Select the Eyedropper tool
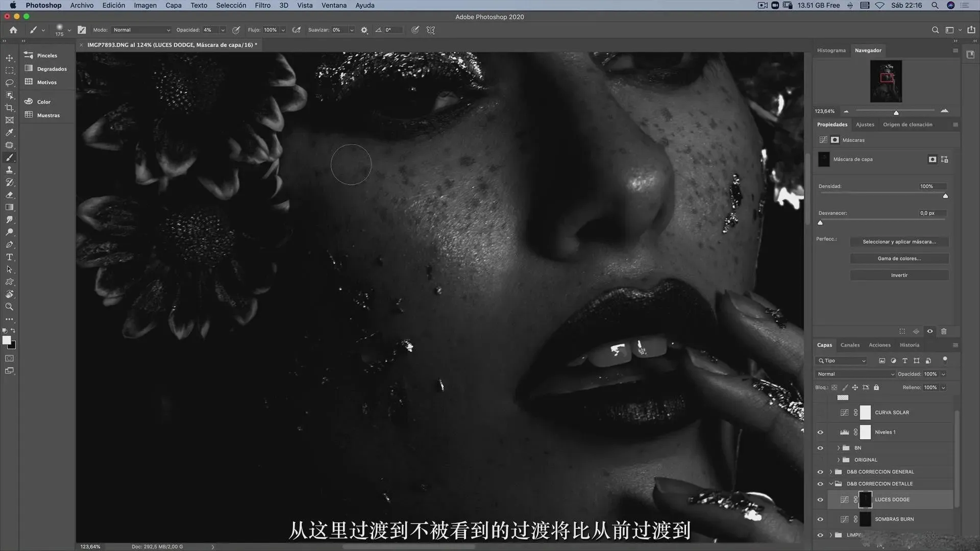980x551 pixels. (x=9, y=133)
